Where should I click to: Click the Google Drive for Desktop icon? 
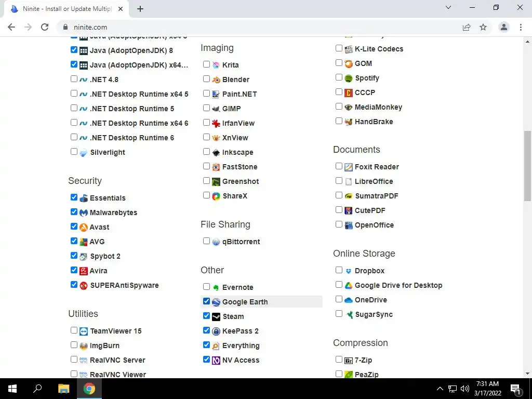(349, 286)
